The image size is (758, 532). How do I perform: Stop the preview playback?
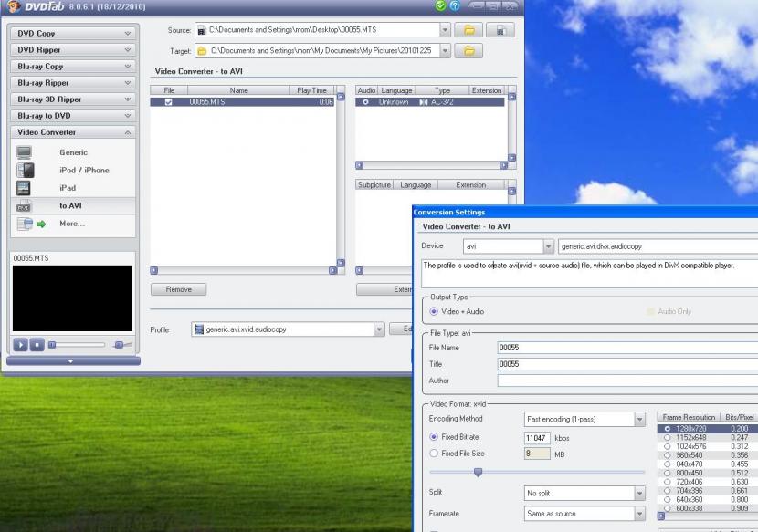pyautogui.click(x=37, y=344)
